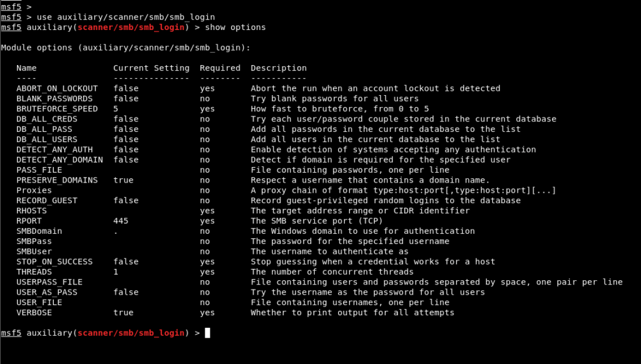Click the cursor block at the bottom prompt

coord(207,333)
